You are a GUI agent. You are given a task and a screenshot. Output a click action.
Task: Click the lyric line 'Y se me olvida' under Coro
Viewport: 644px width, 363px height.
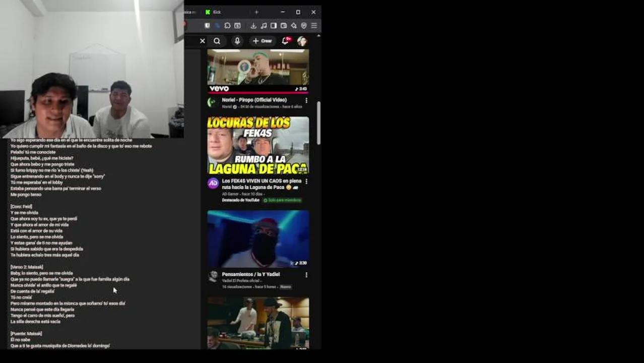pyautogui.click(x=24, y=213)
